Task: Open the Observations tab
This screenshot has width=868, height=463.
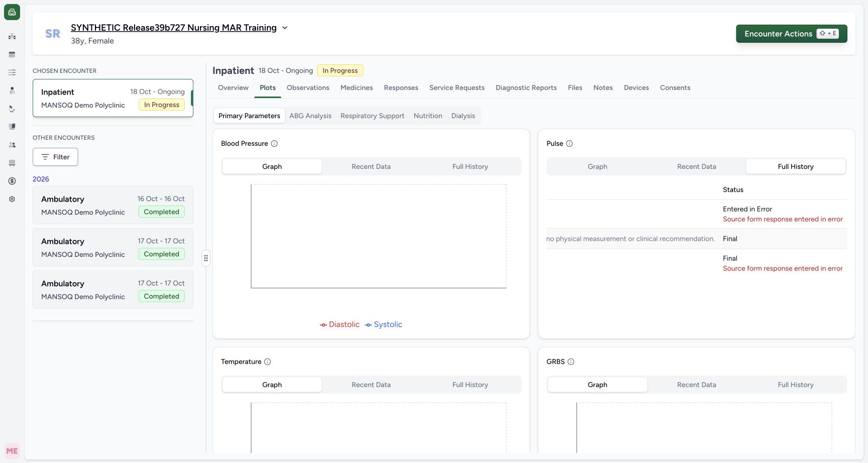Action: coord(308,88)
